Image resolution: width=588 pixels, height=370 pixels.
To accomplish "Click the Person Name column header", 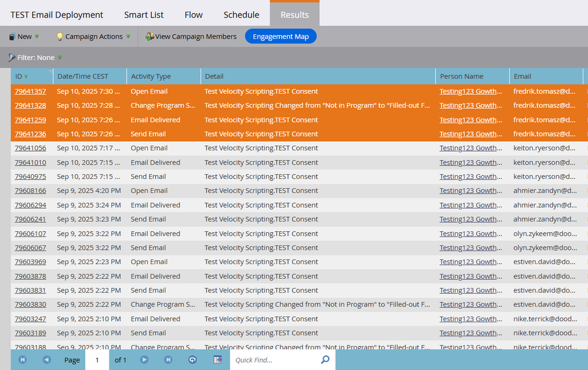I will pyautogui.click(x=472, y=76).
